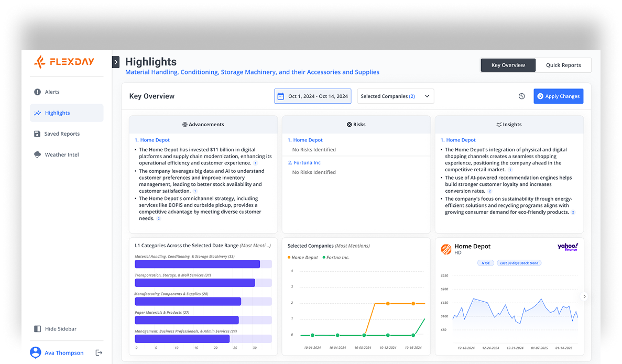Image resolution: width=622 pixels, height=364 pixels.
Task: Click the history reset icon
Action: point(521,96)
